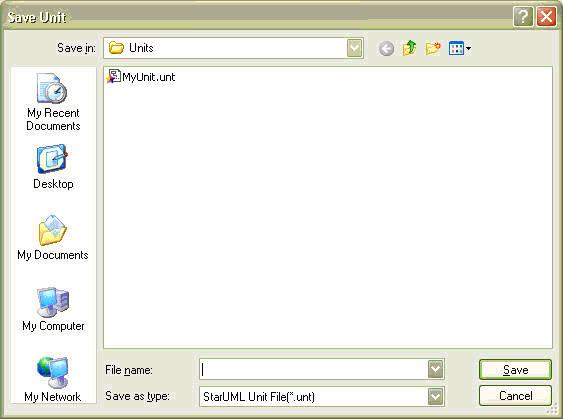Expand the Save in folder dropdown

(x=354, y=48)
